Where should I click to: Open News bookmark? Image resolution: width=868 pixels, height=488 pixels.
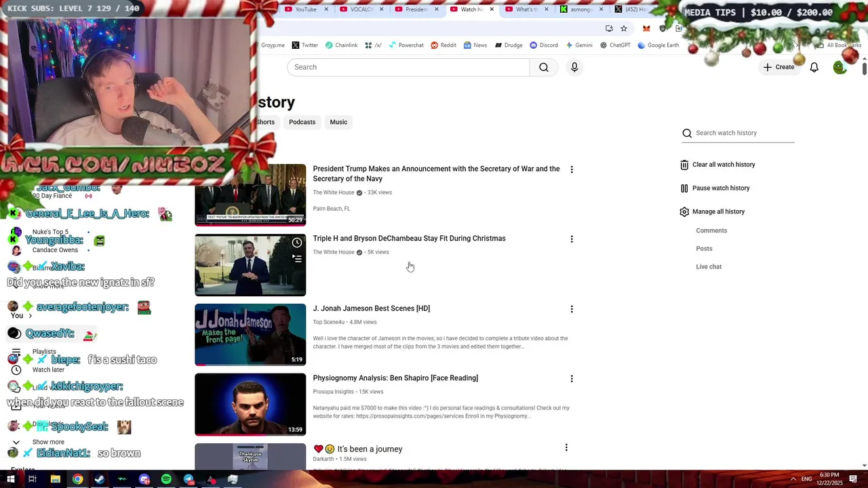point(475,45)
